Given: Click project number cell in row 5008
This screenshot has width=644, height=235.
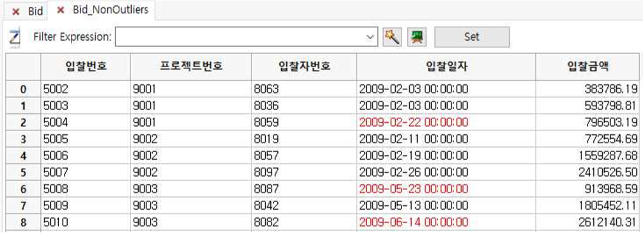Looking at the screenshot, I should click(191, 189).
